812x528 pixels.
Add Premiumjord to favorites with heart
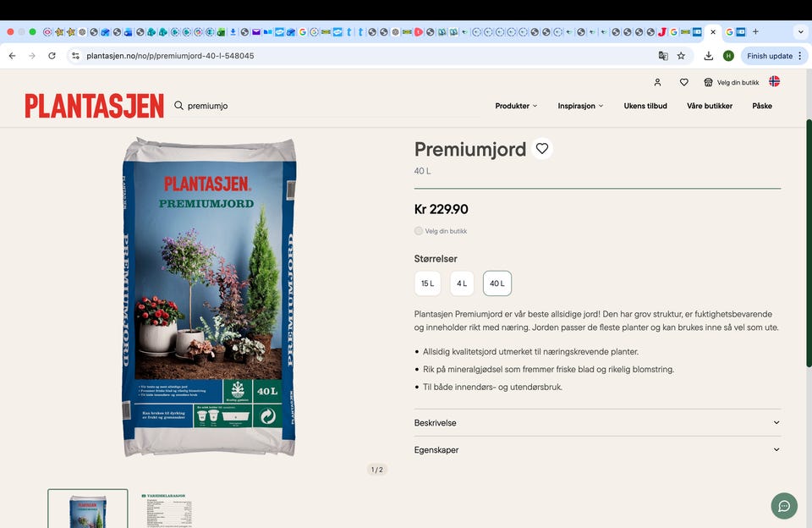541,149
